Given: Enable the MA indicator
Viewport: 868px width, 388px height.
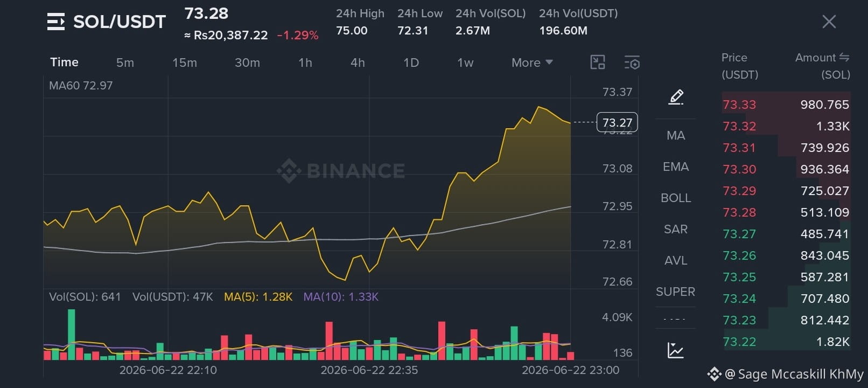Looking at the screenshot, I should point(676,135).
